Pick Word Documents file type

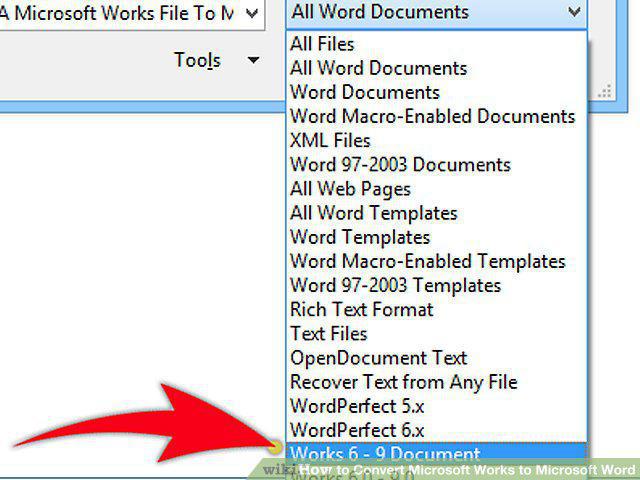[x=436, y=92]
